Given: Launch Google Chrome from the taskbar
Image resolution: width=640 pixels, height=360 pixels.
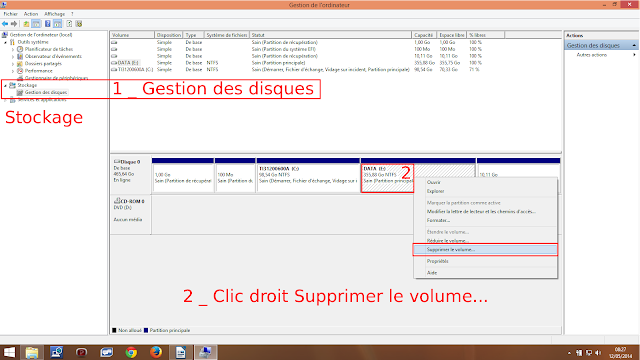Looking at the screenshot, I should coord(131,352).
